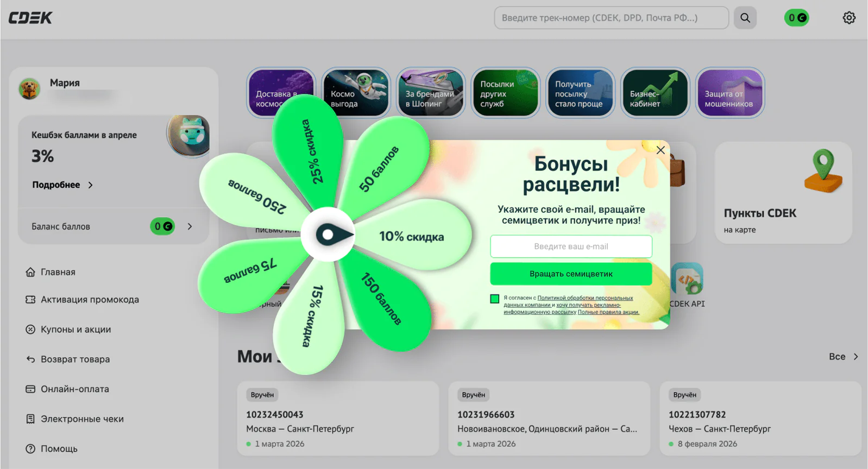Viewport: 868px width, 469px height.
Task: Click the e-mail input field
Action: (571, 246)
